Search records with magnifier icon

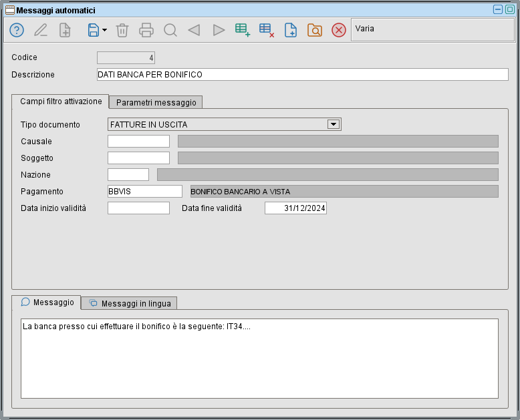pos(170,30)
